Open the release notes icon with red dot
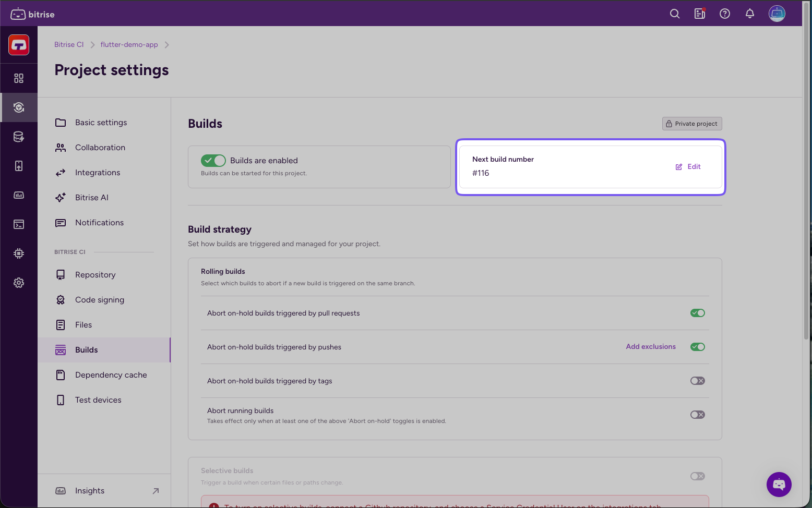812x508 pixels. pyautogui.click(x=700, y=14)
